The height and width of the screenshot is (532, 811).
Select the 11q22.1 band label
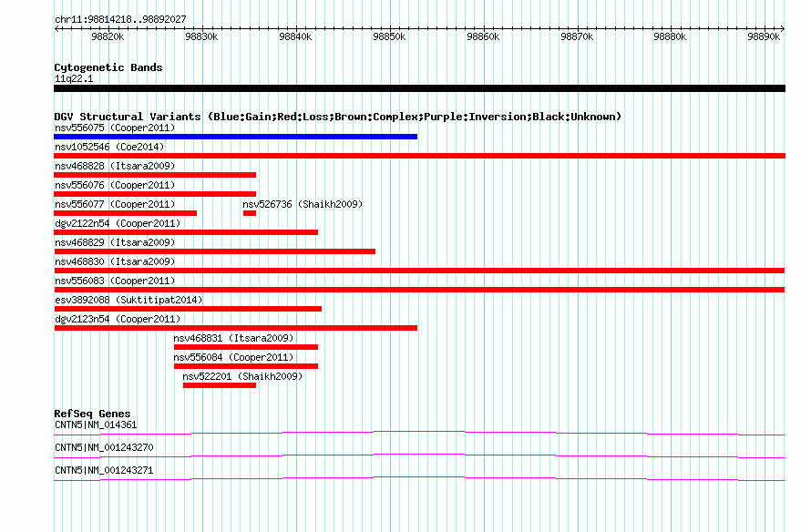click(74, 78)
